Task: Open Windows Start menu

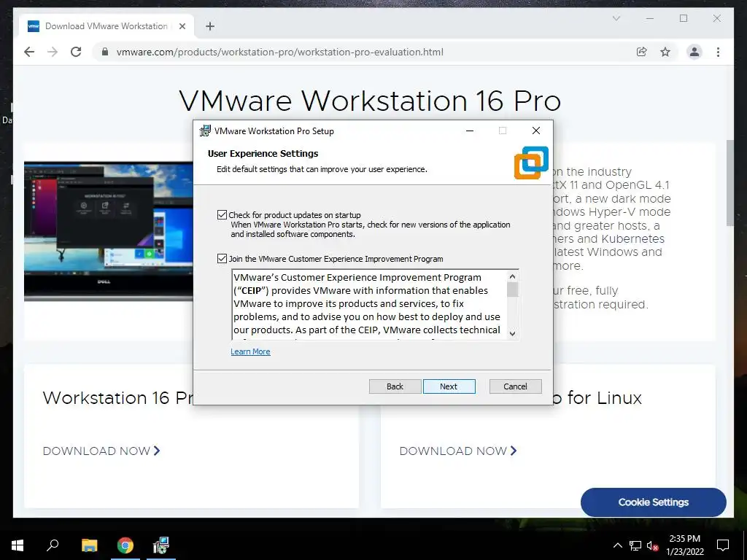Action: pos(18,545)
